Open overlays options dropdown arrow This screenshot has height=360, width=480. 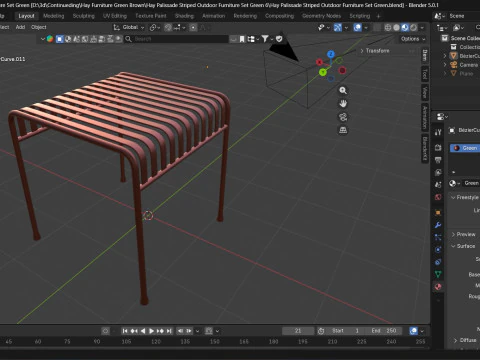click(x=366, y=27)
